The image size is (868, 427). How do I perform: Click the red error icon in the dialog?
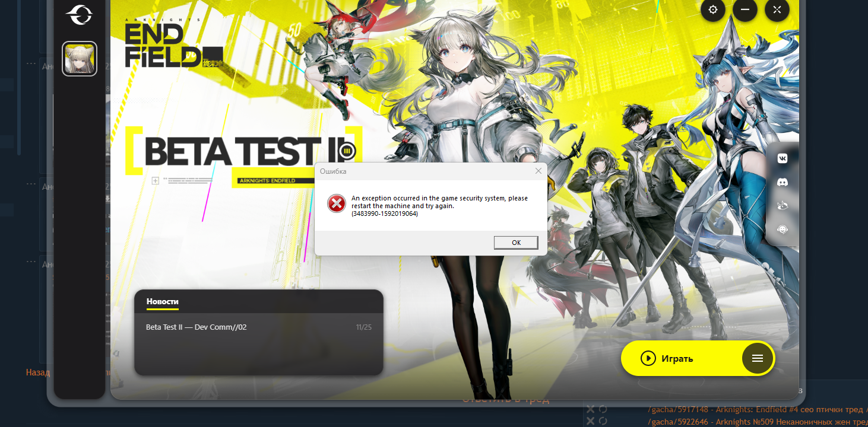coord(336,203)
